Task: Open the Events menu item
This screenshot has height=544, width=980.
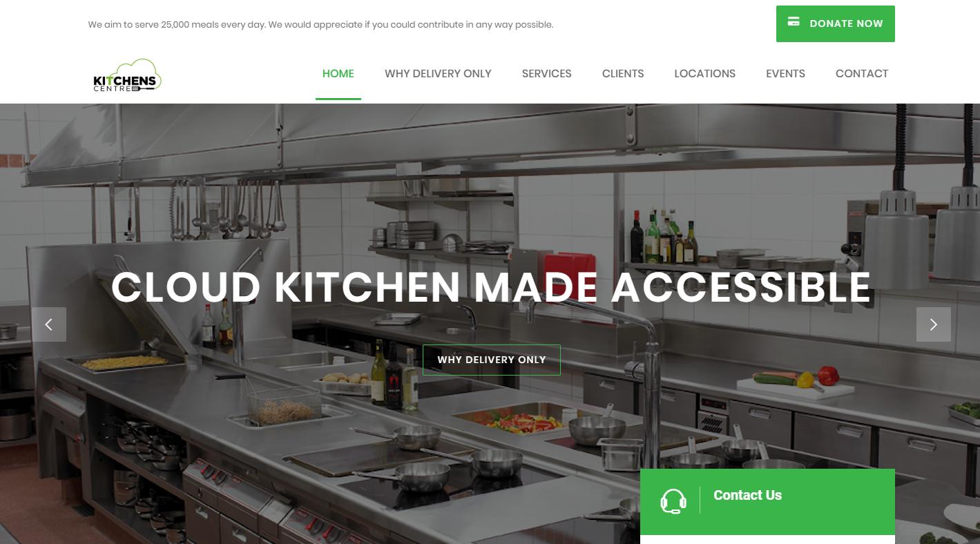Action: [786, 73]
